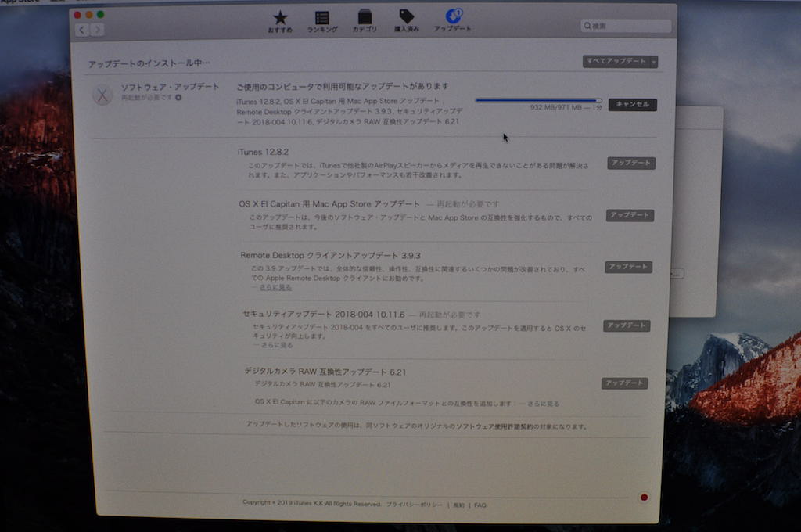Image resolution: width=801 pixels, height=532 pixels.
Task: Click the update download progress bar
Action: (x=538, y=100)
